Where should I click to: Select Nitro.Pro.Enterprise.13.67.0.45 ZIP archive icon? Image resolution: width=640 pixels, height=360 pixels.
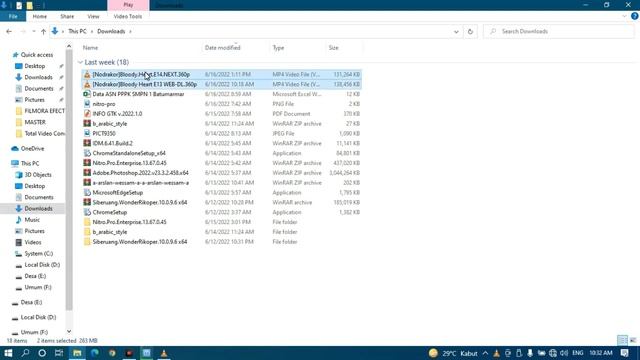87,163
